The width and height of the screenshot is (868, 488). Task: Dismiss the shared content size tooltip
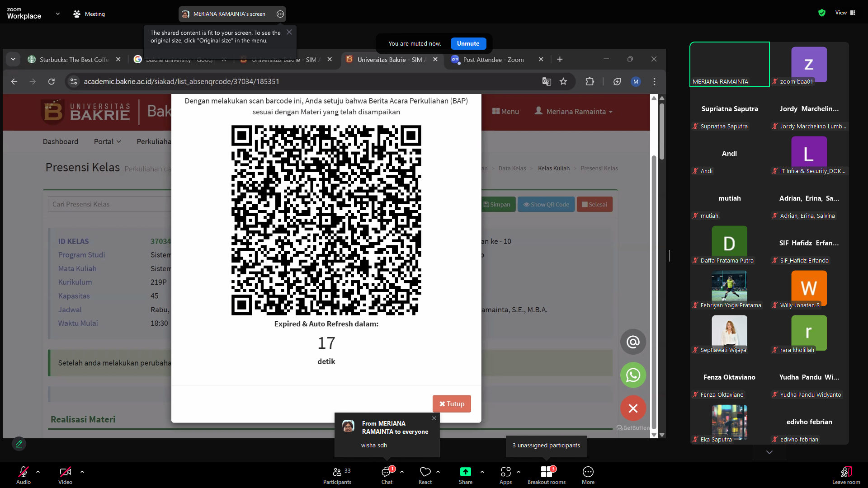click(x=289, y=32)
